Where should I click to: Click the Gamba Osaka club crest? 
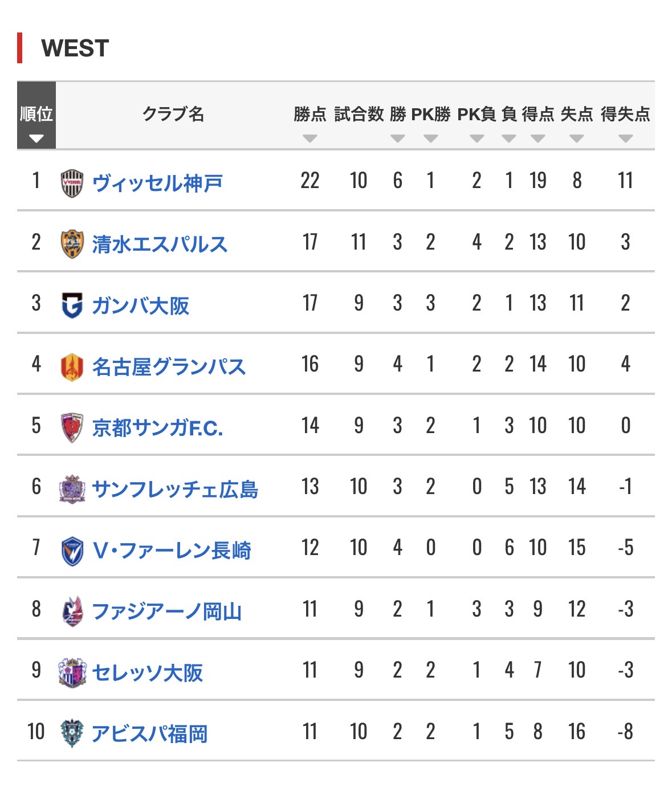(72, 305)
